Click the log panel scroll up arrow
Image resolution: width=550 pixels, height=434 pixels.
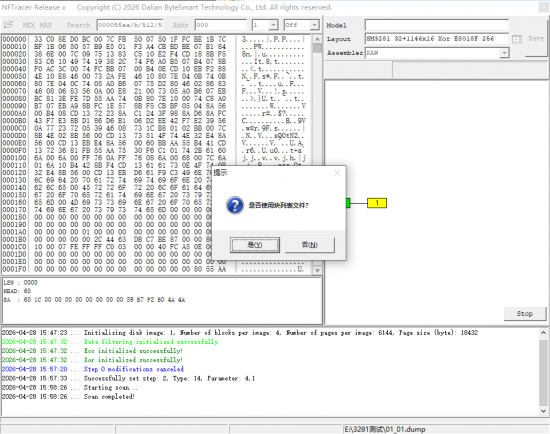[543, 332]
